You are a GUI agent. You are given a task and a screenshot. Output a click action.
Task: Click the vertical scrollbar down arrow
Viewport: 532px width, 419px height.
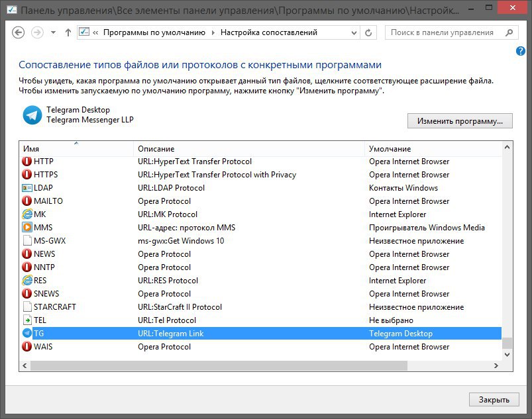[x=507, y=355]
